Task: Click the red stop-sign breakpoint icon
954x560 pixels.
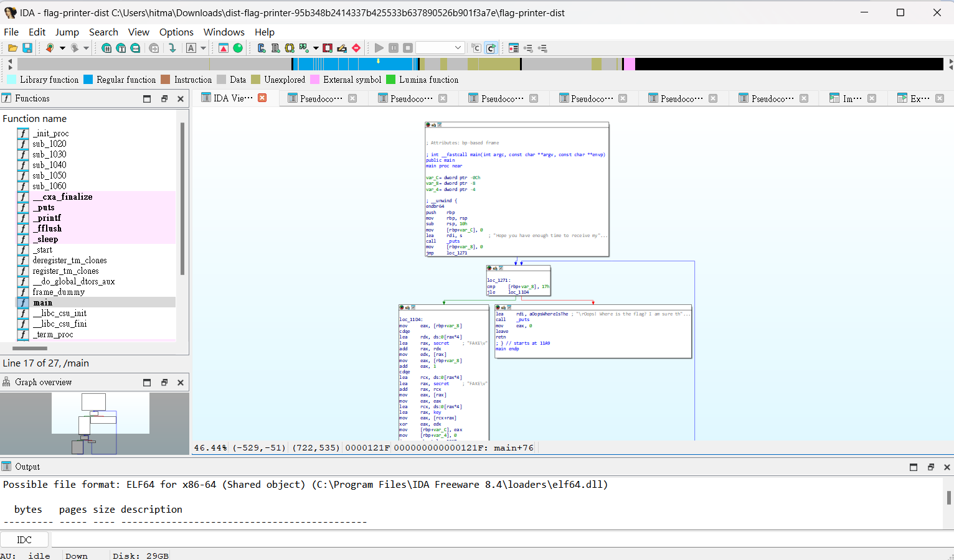Action: [356, 48]
